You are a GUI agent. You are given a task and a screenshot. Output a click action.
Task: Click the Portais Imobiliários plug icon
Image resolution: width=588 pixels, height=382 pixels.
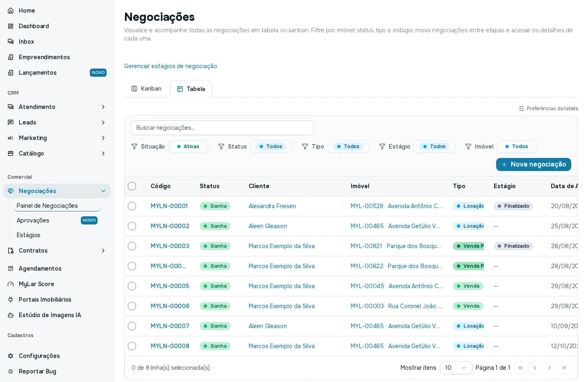11,300
